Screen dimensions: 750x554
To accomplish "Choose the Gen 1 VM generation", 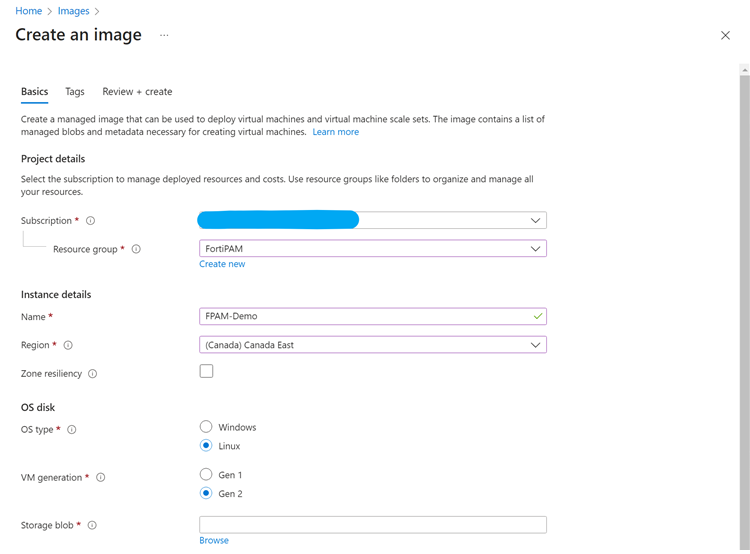I will (206, 475).
